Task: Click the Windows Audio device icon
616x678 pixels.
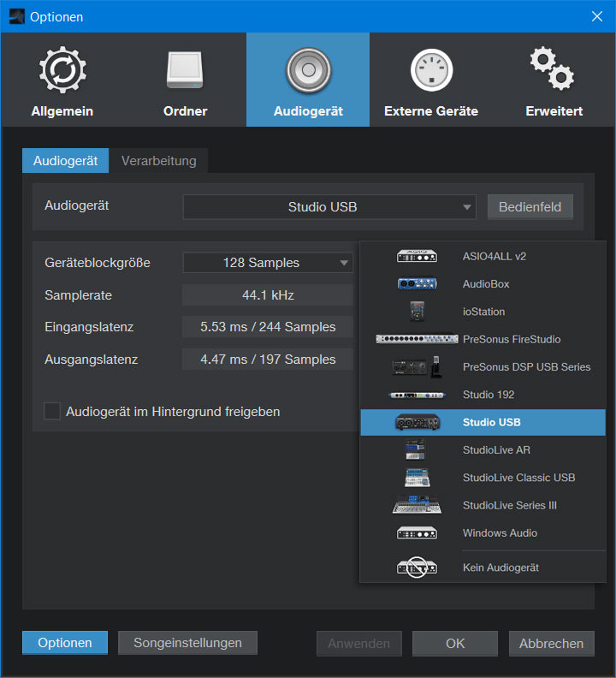Action: 417,532
